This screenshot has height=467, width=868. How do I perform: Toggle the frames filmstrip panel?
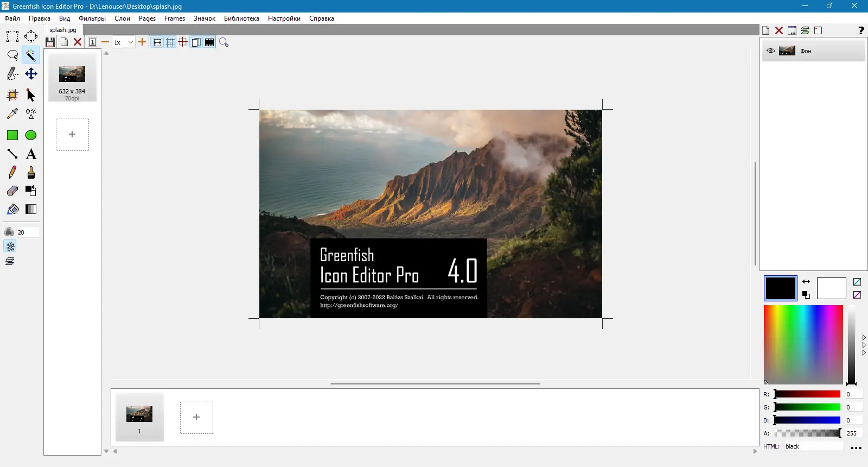[209, 42]
